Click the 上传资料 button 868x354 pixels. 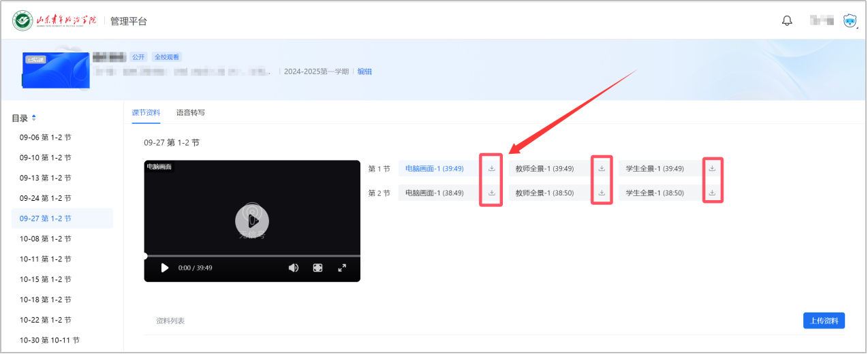[824, 321]
